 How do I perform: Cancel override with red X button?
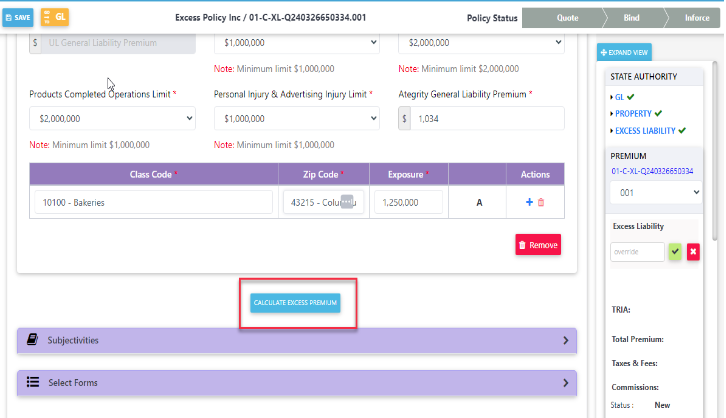tap(693, 252)
